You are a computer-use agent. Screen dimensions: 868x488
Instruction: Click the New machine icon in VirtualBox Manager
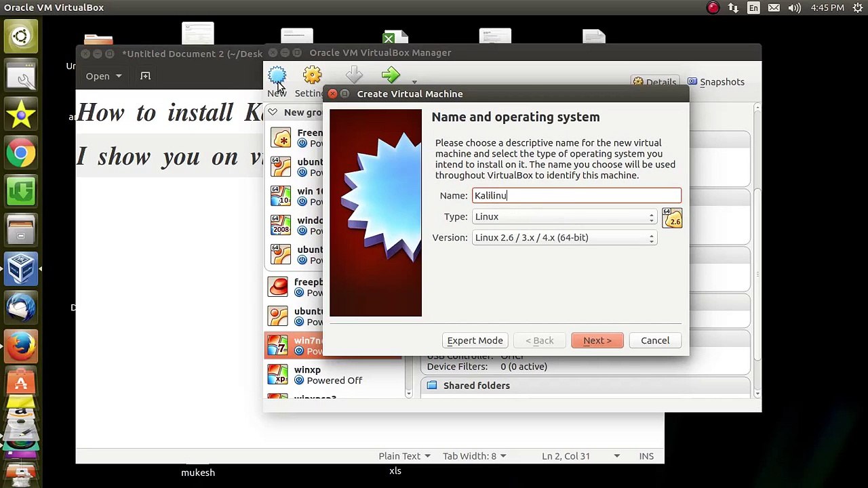tap(277, 76)
